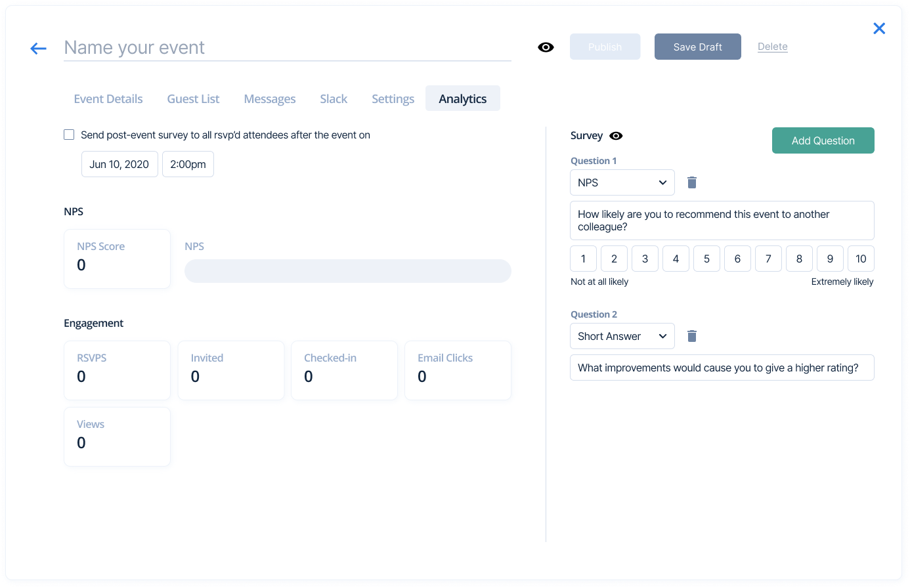Open the 2:00pm time picker
Viewport: 910px width, 588px height.
coord(188,164)
